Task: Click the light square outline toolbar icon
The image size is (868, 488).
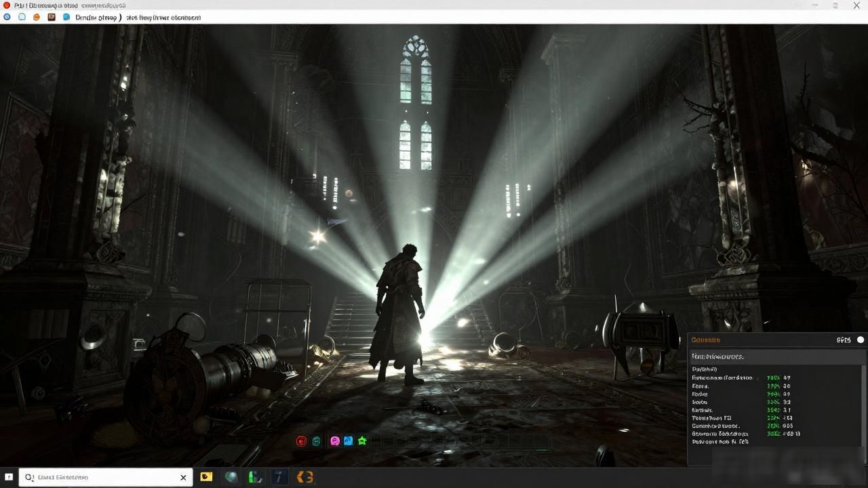Action: tap(22, 17)
